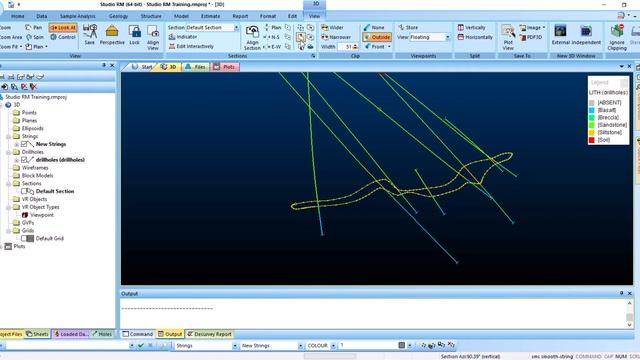Open the Sample Analysis ribbon tab
640x360 pixels.
(78, 16)
